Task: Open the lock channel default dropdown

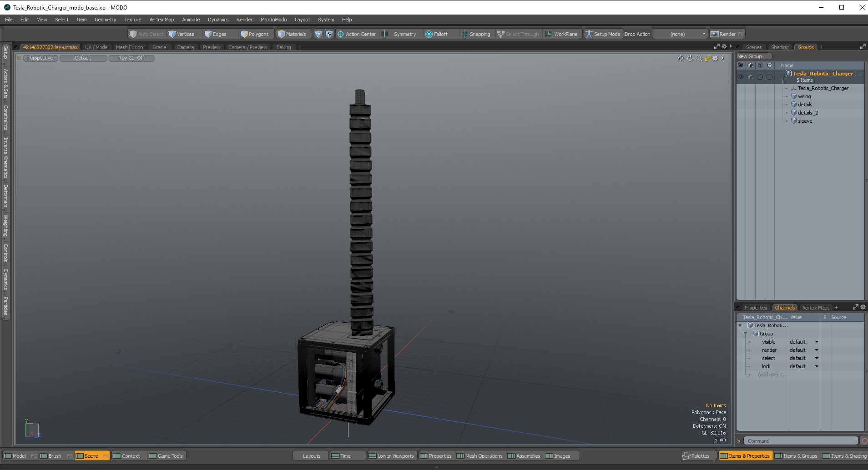Action: [x=804, y=366]
